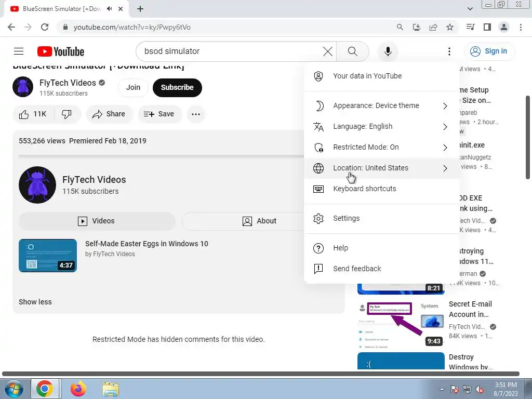Expand Location: United States submenu
Screen dimensions: 532x399
click(381, 168)
